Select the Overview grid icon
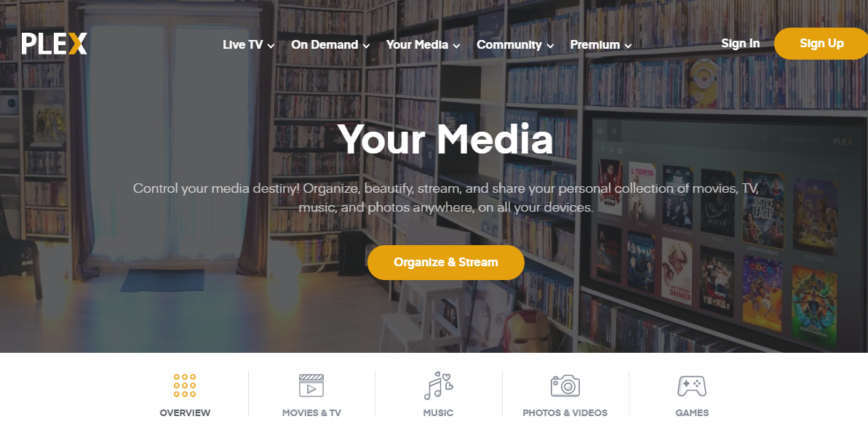This screenshot has height=435, width=868. tap(185, 386)
